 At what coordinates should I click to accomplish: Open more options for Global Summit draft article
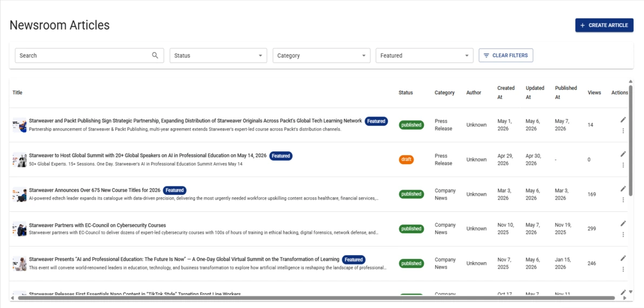pyautogui.click(x=623, y=165)
